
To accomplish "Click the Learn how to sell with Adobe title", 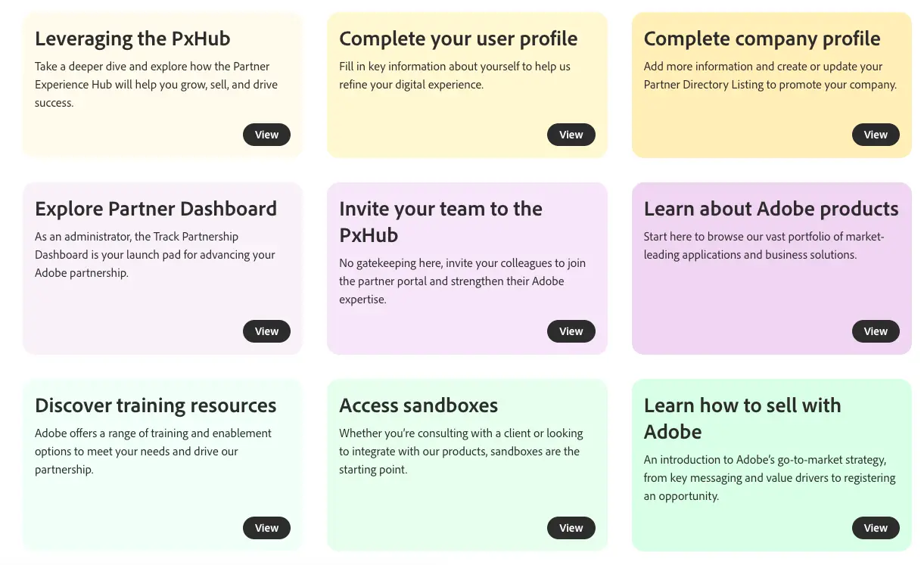I will 742,418.
